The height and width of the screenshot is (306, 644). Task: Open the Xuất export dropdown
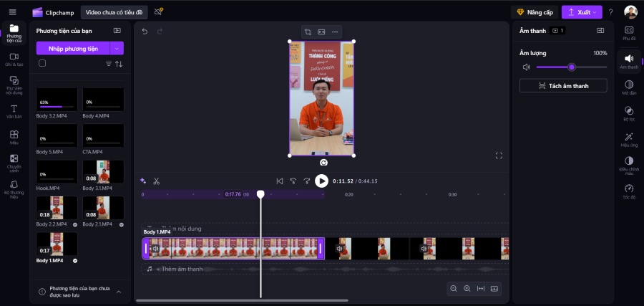(x=582, y=12)
